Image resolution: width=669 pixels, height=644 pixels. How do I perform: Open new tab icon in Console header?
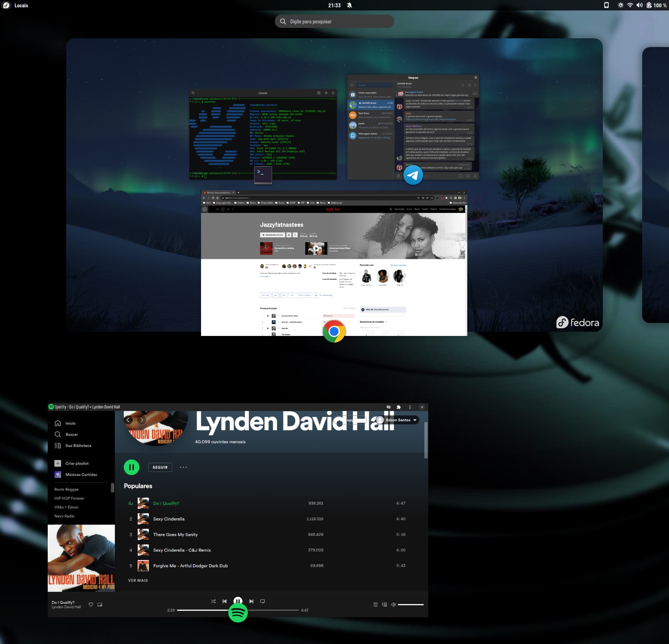(x=319, y=93)
